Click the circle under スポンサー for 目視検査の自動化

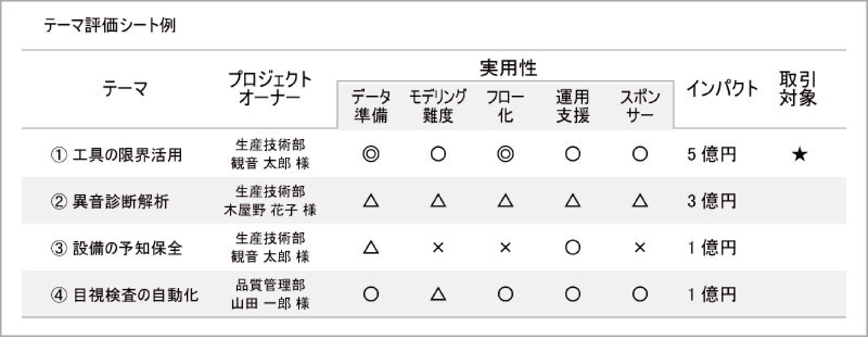tap(639, 294)
